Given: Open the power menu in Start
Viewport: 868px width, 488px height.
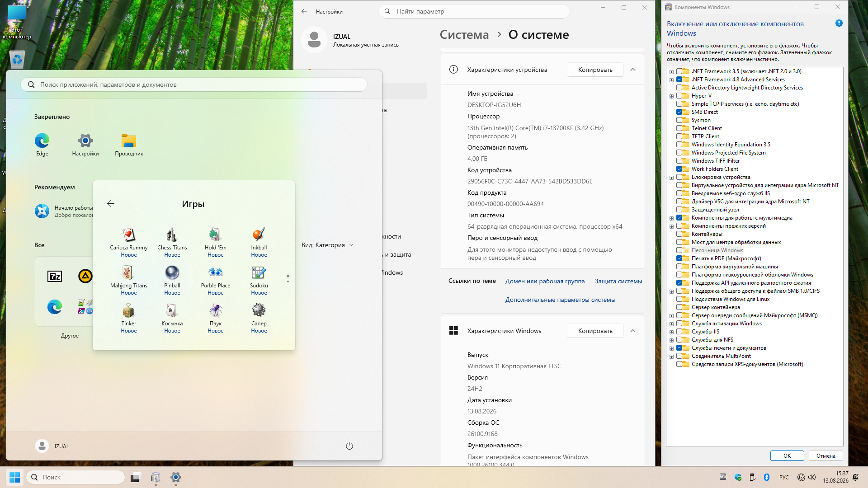Looking at the screenshot, I should 349,446.
